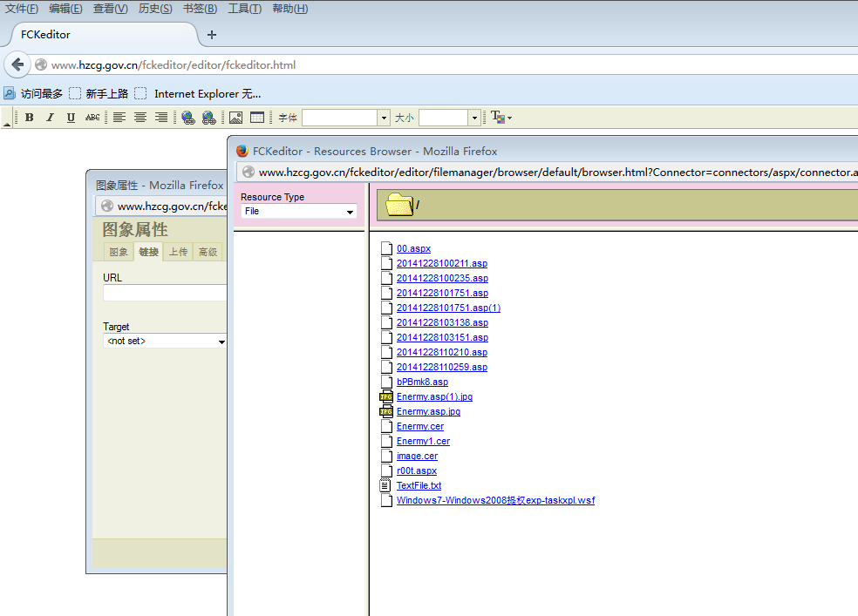
Task: Open the 查看(V) menu
Action: 111,9
